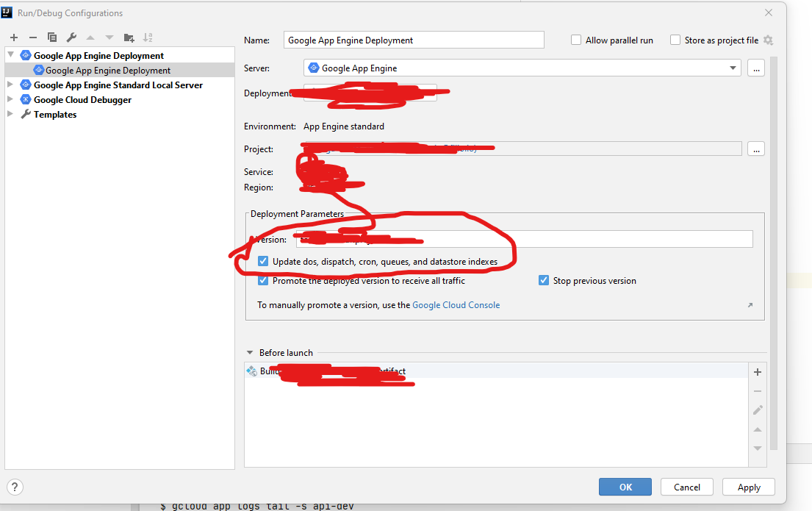The height and width of the screenshot is (511, 812).
Task: Select Templates in configuration tree
Action: pos(55,114)
